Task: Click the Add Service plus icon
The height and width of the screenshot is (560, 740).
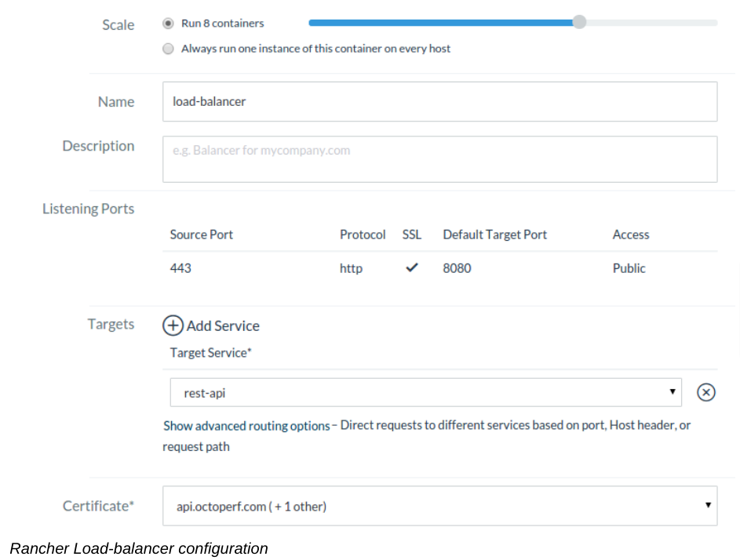Action: point(173,325)
